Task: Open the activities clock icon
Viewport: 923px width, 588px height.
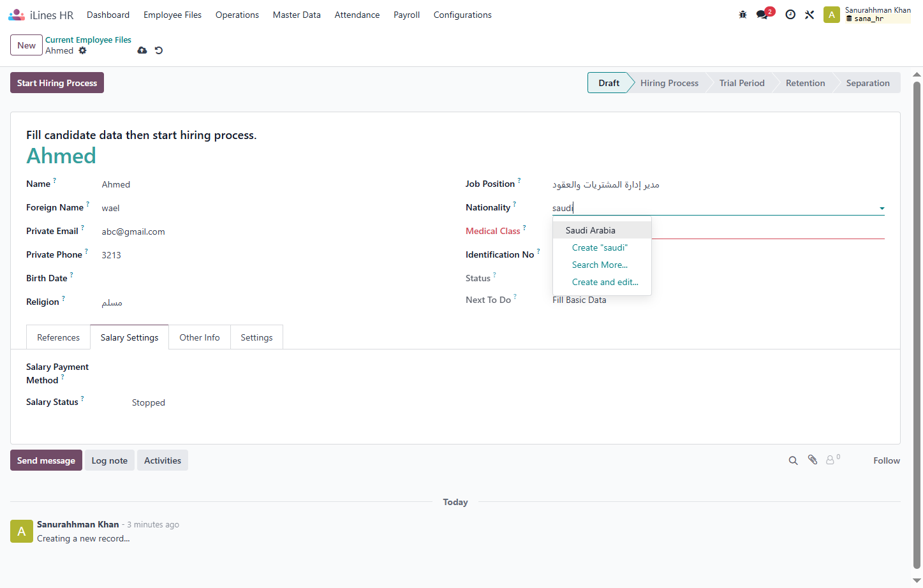Action: click(790, 15)
